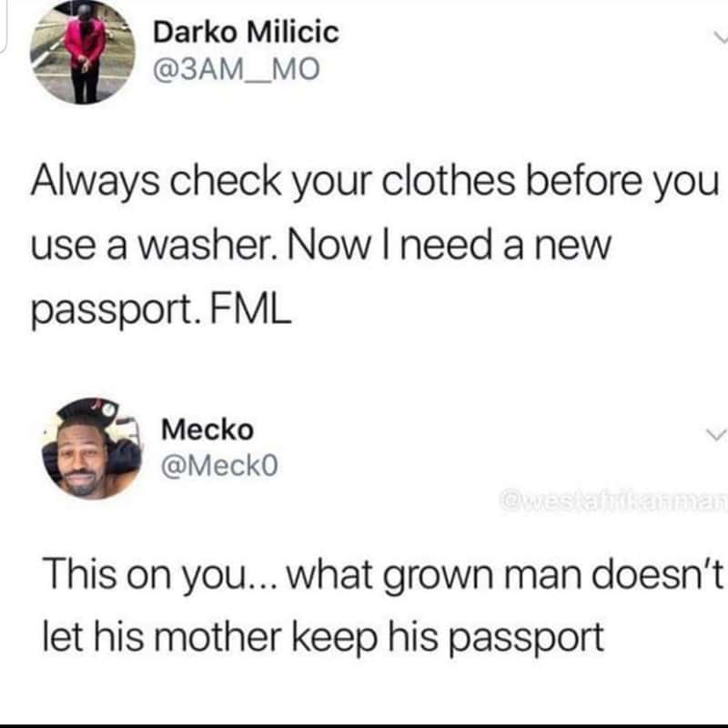728x728 pixels.
Task: Expand the chevron menu on Mecko's tweet
Action: [715, 435]
